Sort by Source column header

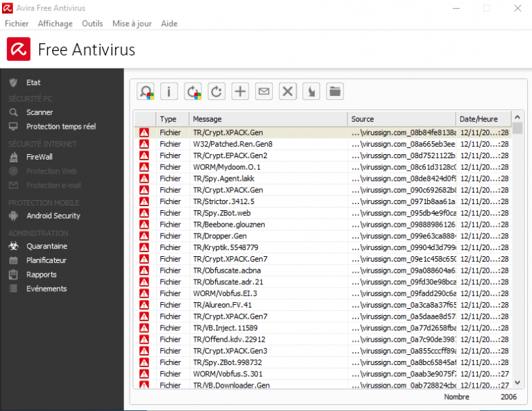(x=401, y=119)
